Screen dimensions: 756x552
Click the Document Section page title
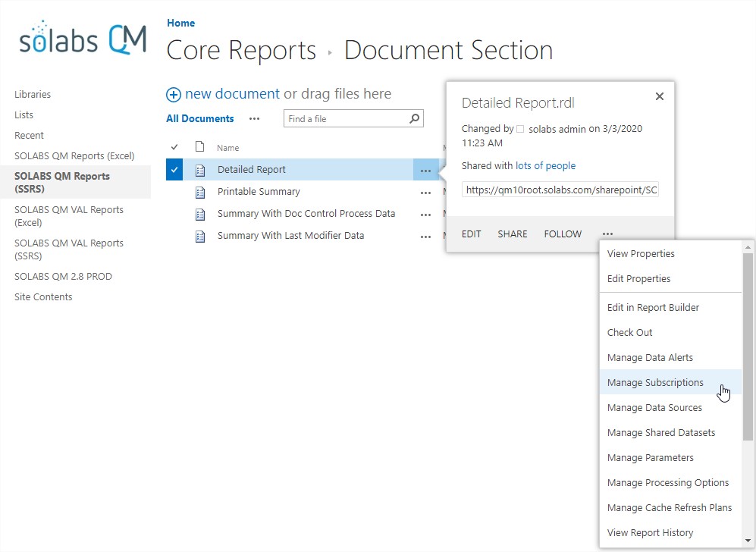[x=448, y=50]
